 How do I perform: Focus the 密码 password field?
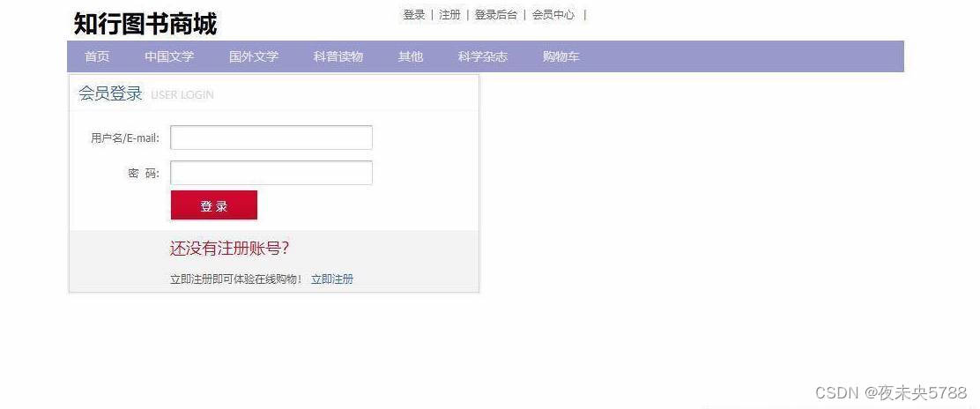(x=271, y=173)
